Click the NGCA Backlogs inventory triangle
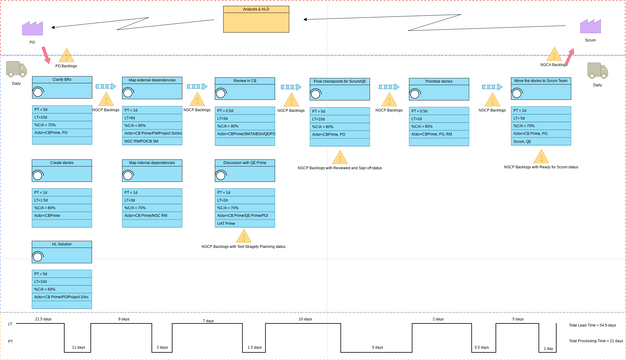This screenshot has height=360, width=626. tap(554, 54)
